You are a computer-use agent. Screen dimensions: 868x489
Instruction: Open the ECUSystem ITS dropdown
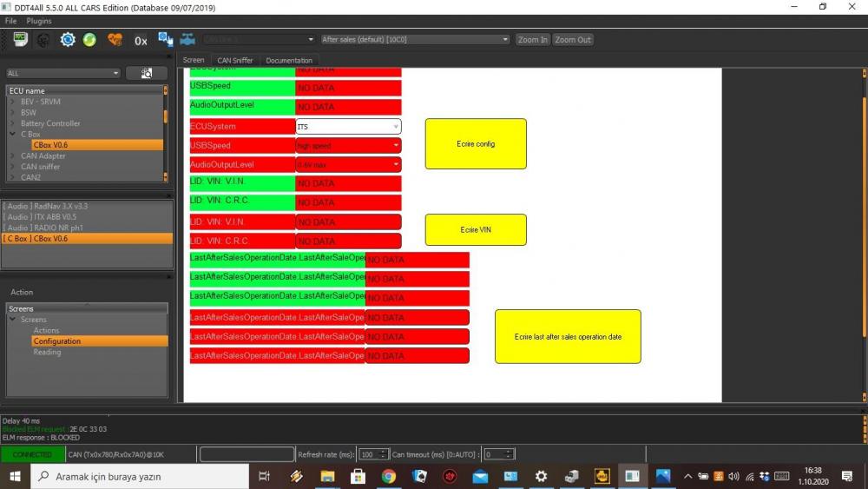(348, 126)
